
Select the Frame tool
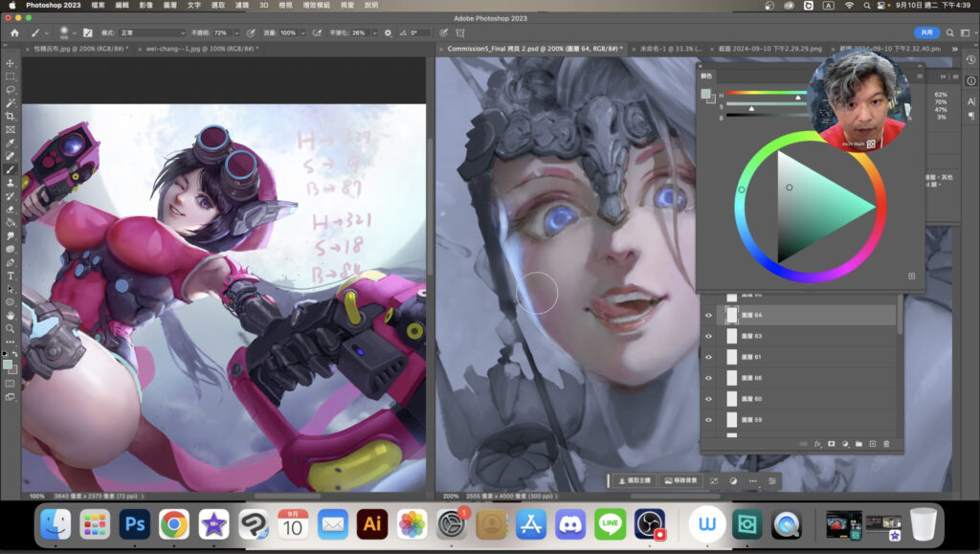click(11, 129)
